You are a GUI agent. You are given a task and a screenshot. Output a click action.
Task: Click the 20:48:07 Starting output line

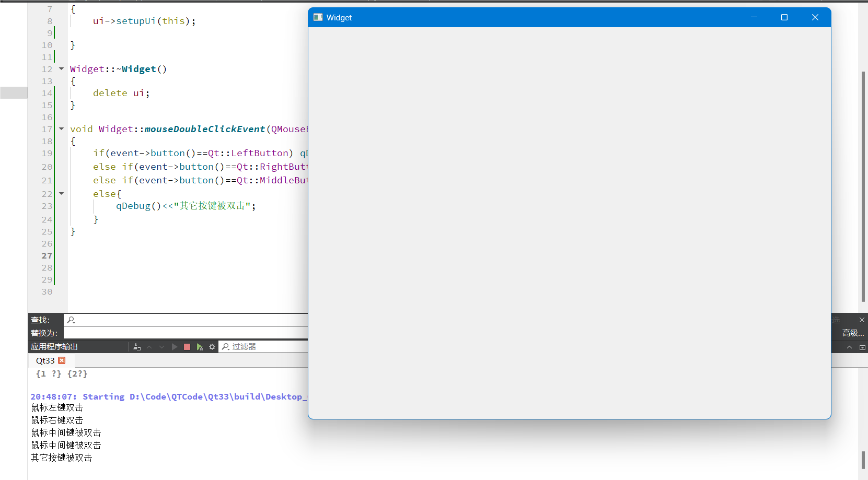pyautogui.click(x=169, y=397)
